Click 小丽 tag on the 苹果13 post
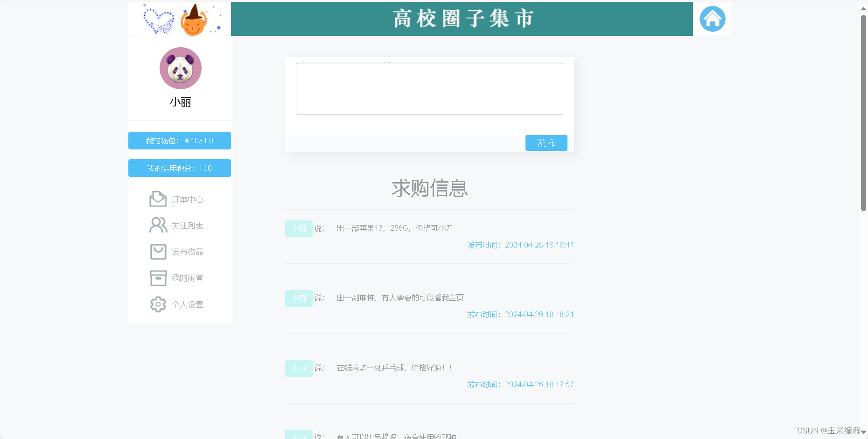868x439 pixels. click(299, 228)
